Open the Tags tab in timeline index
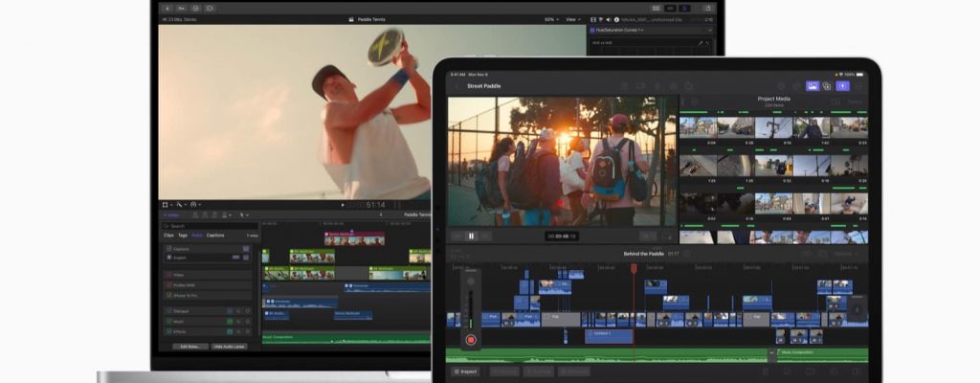This screenshot has height=383, width=980. tap(182, 235)
